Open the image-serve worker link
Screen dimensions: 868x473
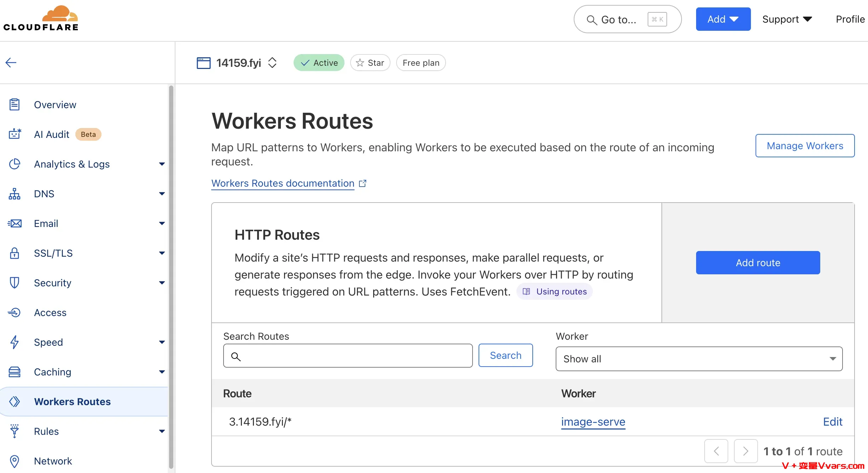[593, 422]
